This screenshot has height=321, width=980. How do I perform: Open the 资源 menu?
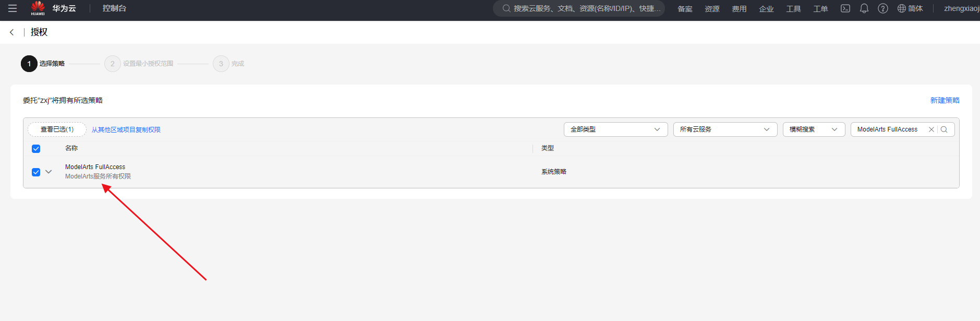(712, 9)
